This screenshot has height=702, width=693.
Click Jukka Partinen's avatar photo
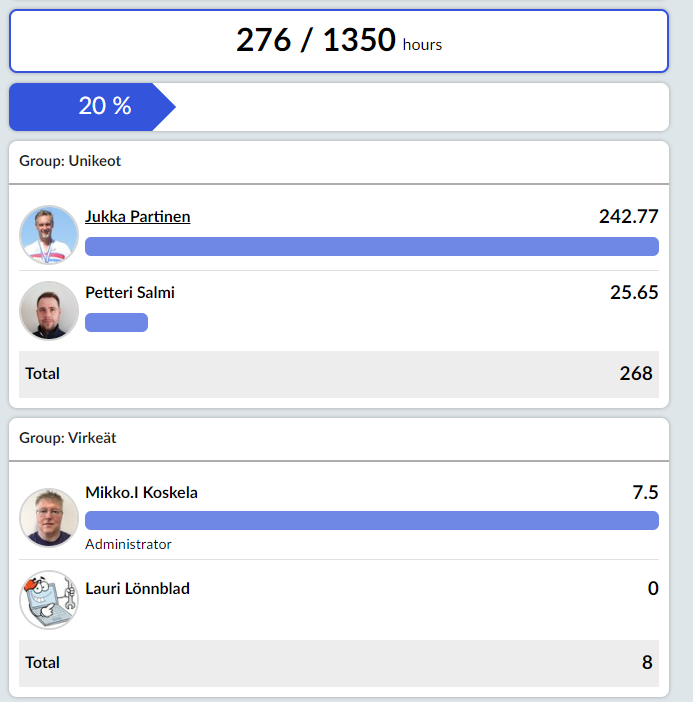point(49,235)
